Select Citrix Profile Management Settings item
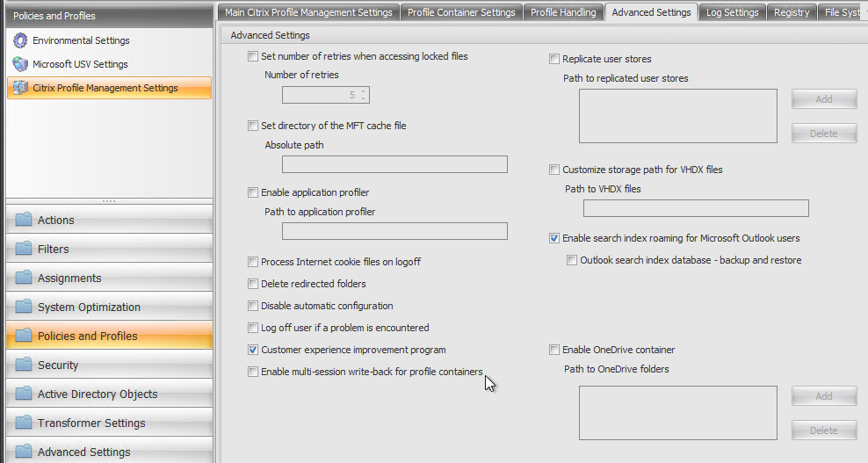This screenshot has height=463, width=868. 109,88
